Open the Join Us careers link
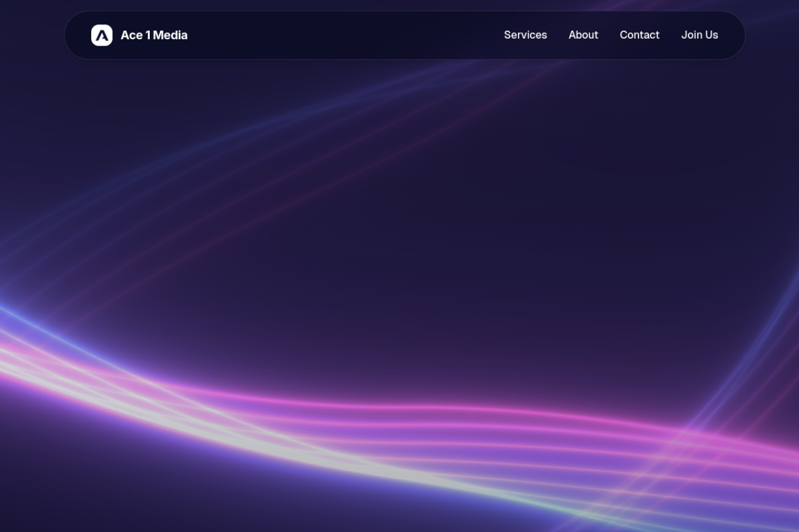 699,35
